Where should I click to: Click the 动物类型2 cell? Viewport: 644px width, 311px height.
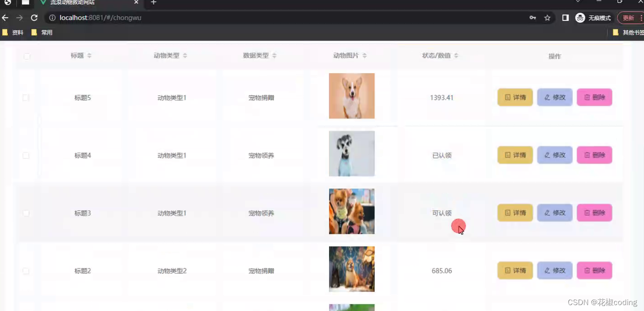point(172,271)
